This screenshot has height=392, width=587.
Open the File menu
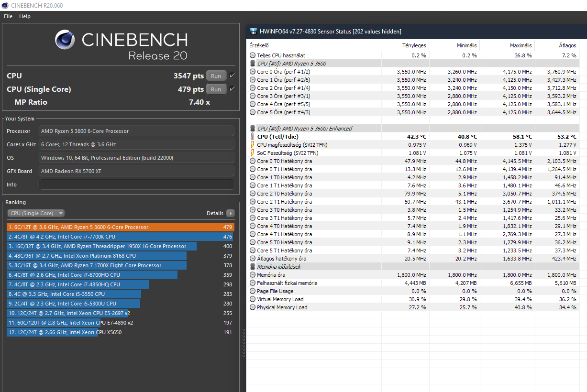coord(8,16)
